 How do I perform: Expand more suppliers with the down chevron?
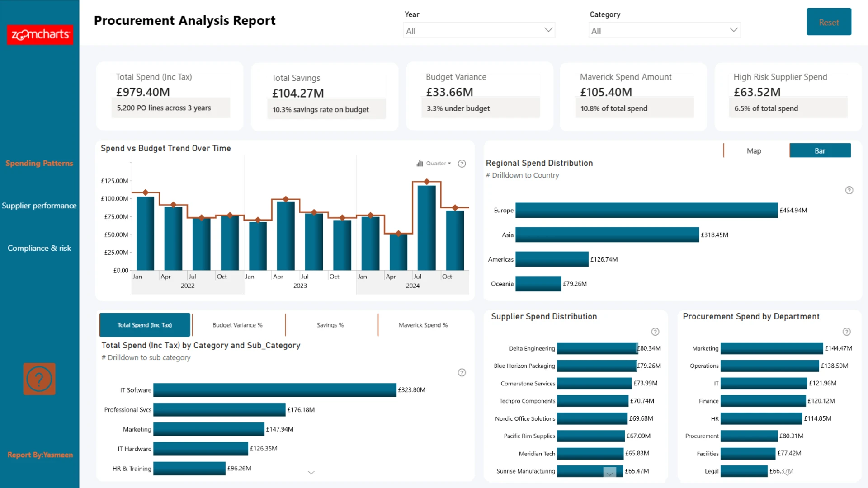click(x=610, y=473)
